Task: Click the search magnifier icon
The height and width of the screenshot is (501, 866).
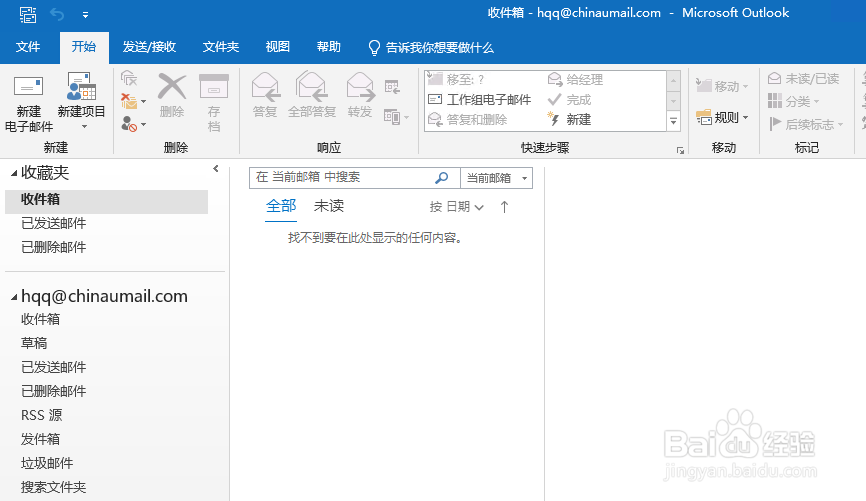Action: (x=441, y=178)
